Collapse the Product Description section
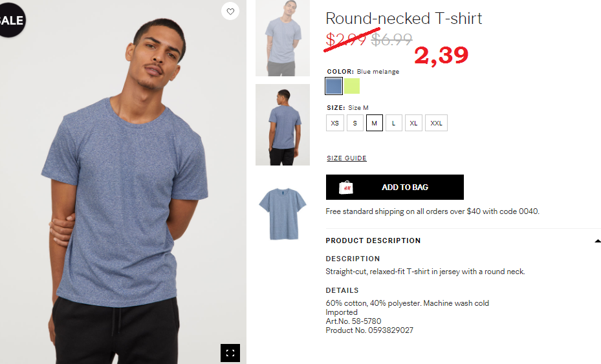The height and width of the screenshot is (364, 601). pos(596,241)
